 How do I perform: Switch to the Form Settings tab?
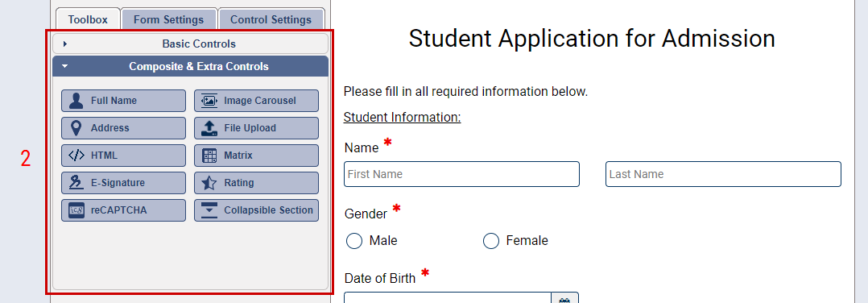point(169,19)
